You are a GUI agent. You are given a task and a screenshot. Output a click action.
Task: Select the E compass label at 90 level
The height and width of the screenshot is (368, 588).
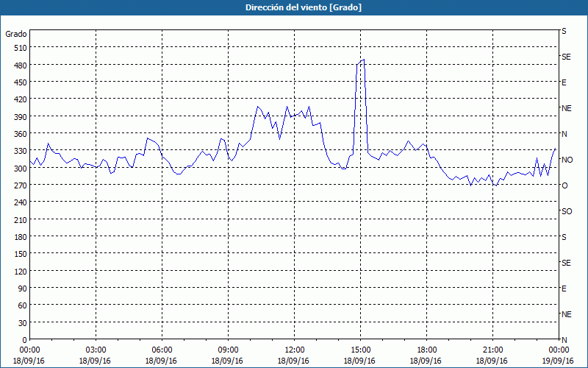click(x=564, y=289)
